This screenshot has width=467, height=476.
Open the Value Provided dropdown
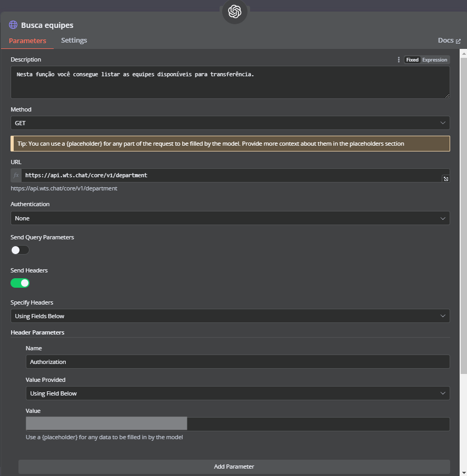238,393
